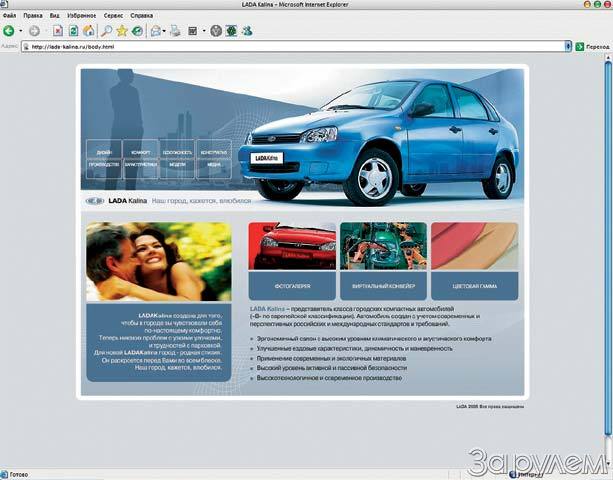Click the LADA logo emblem in banner

[x=96, y=200]
